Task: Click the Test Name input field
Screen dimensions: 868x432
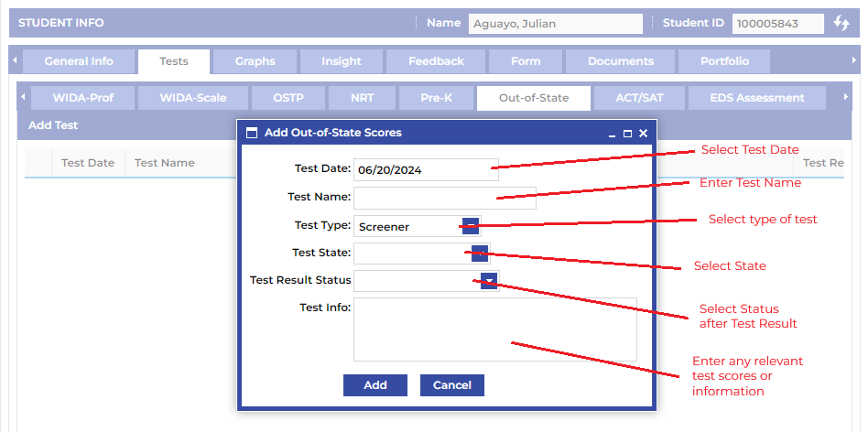Action: tap(444, 198)
